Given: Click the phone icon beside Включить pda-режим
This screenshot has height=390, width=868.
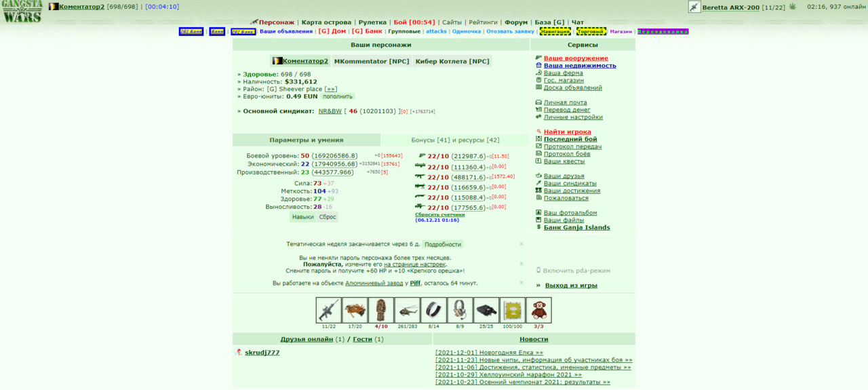Looking at the screenshot, I should coord(538,271).
